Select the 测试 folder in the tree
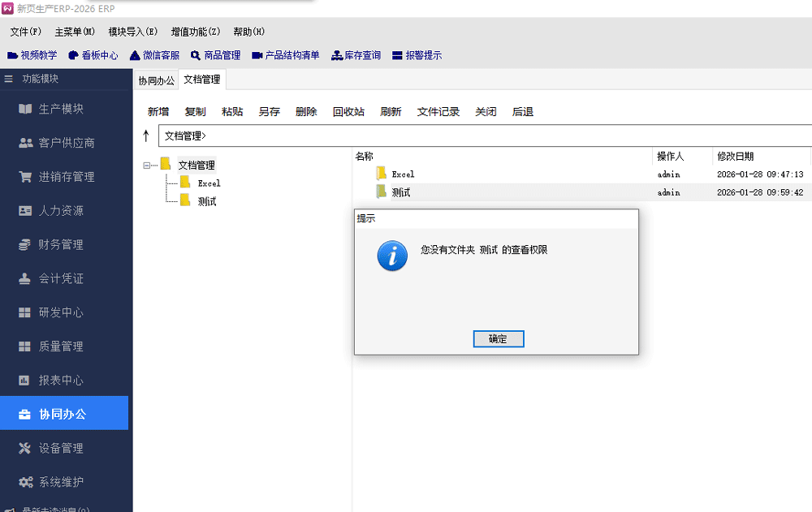 coord(207,201)
